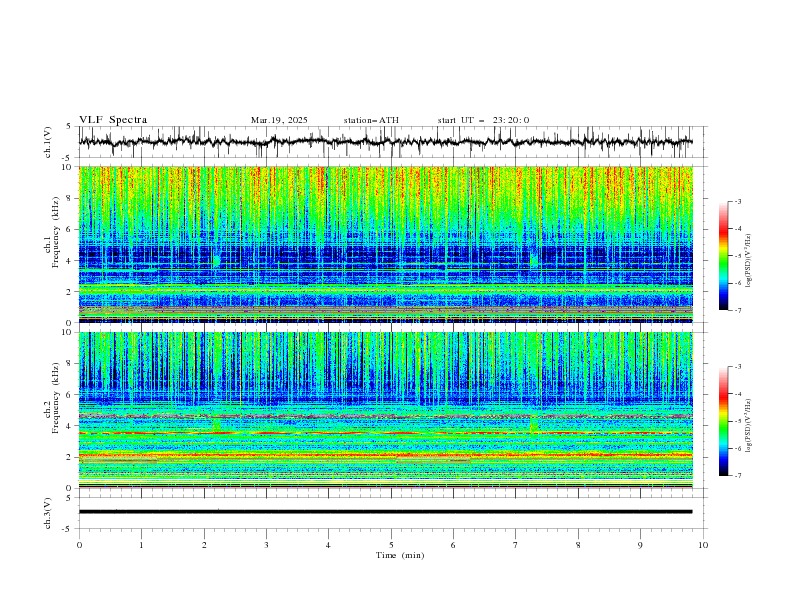
Task: Click time axis tick label '1'
Action: [141, 545]
